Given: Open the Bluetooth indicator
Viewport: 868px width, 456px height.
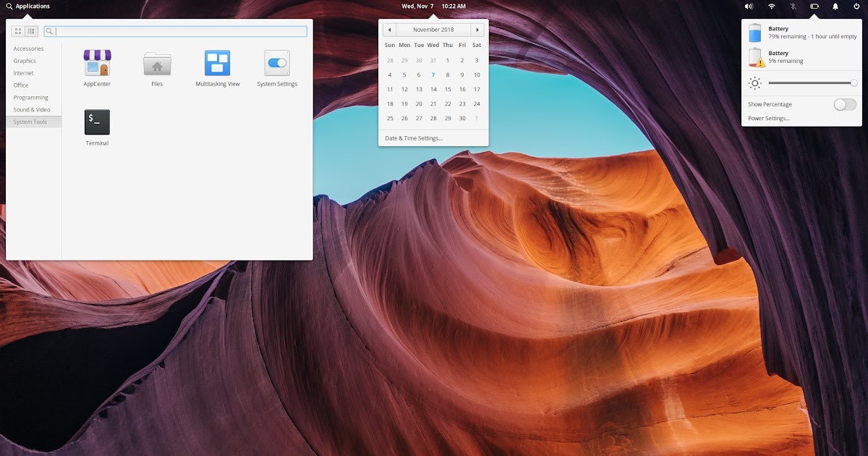Looking at the screenshot, I should click(793, 6).
